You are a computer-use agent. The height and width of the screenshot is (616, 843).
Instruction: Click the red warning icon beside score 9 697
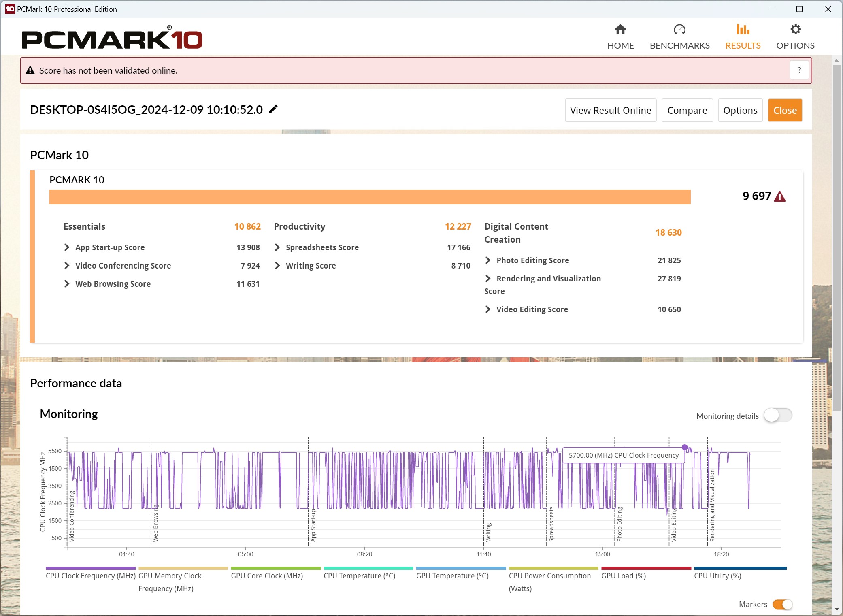(779, 196)
